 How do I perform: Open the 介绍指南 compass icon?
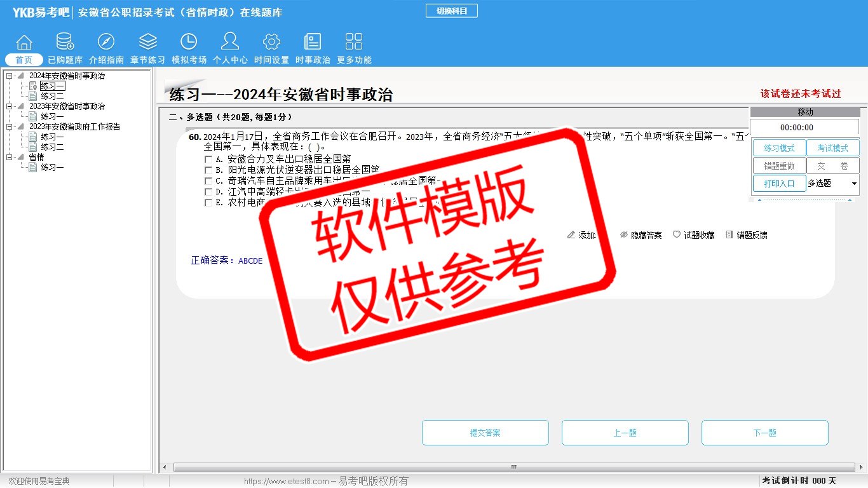[106, 43]
